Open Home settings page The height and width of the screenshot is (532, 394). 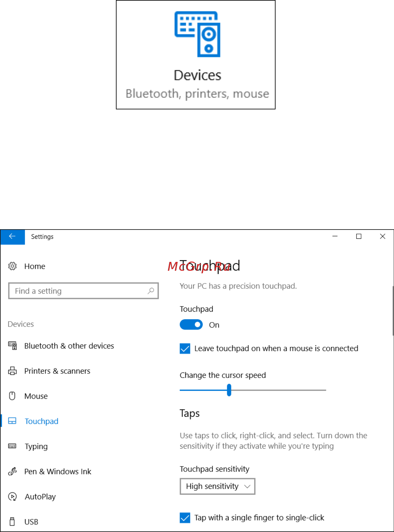tap(35, 266)
